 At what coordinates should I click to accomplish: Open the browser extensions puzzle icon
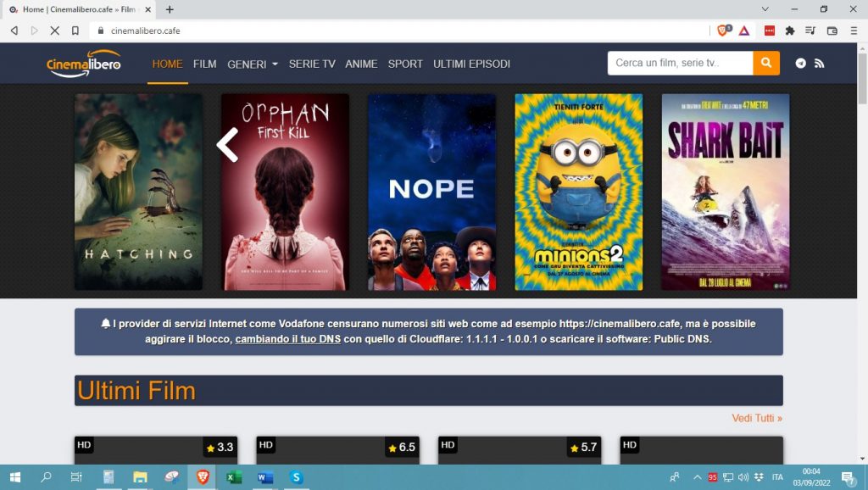tap(789, 31)
